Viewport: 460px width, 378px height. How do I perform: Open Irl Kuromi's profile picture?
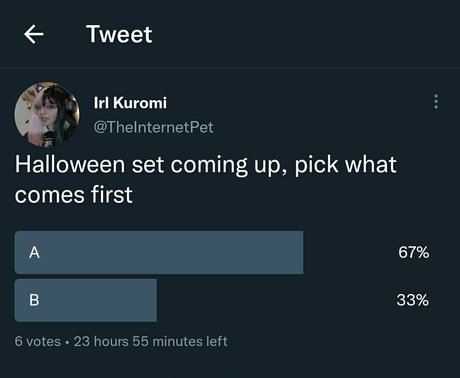point(47,114)
